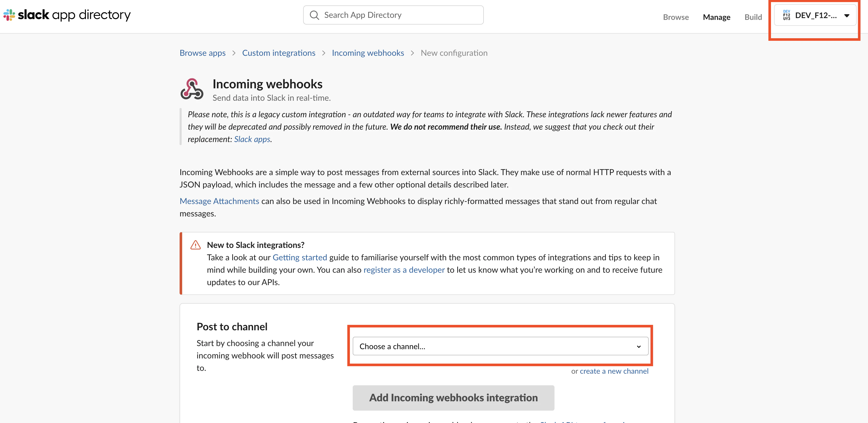This screenshot has width=868, height=423.
Task: Go to Custom integrations breadcrumb
Action: [x=279, y=53]
